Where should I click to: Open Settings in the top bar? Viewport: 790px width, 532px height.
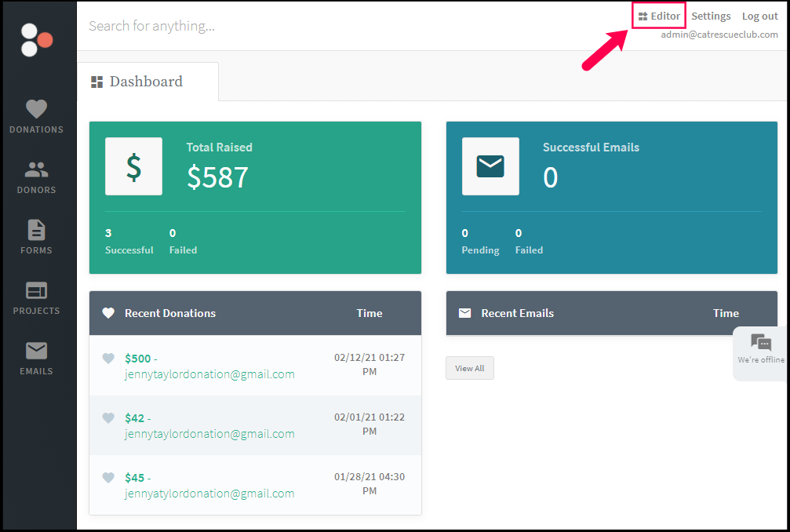click(711, 16)
